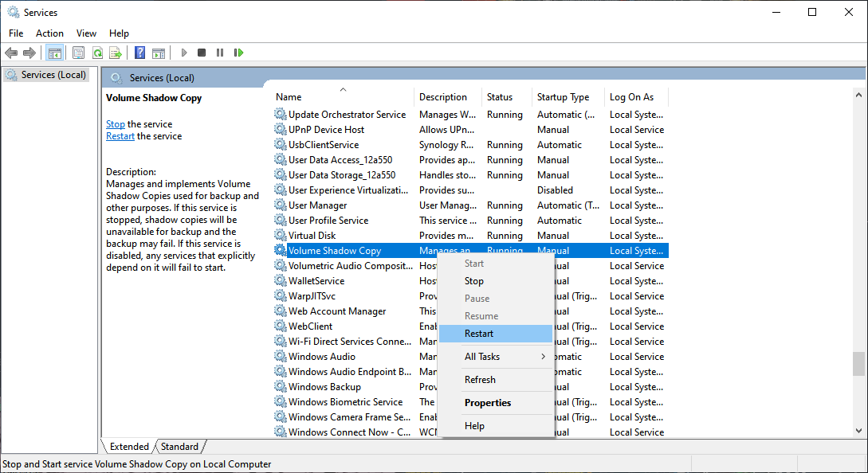The image size is (868, 473).
Task: Click the Forward navigation arrow icon
Action: 30,53
